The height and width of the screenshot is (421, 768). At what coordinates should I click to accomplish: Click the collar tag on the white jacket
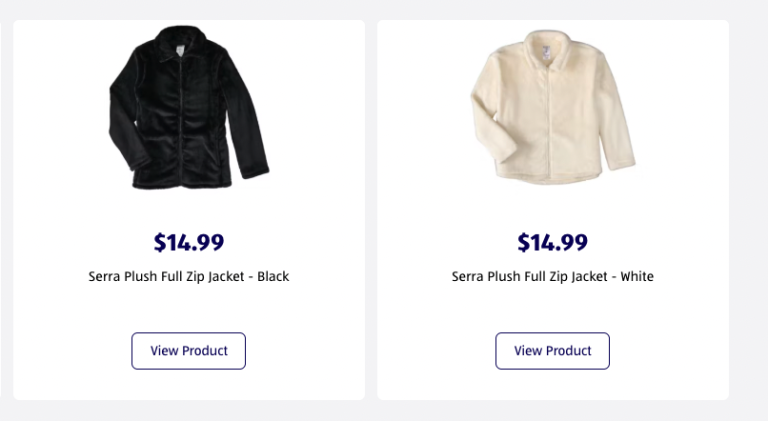[546, 52]
